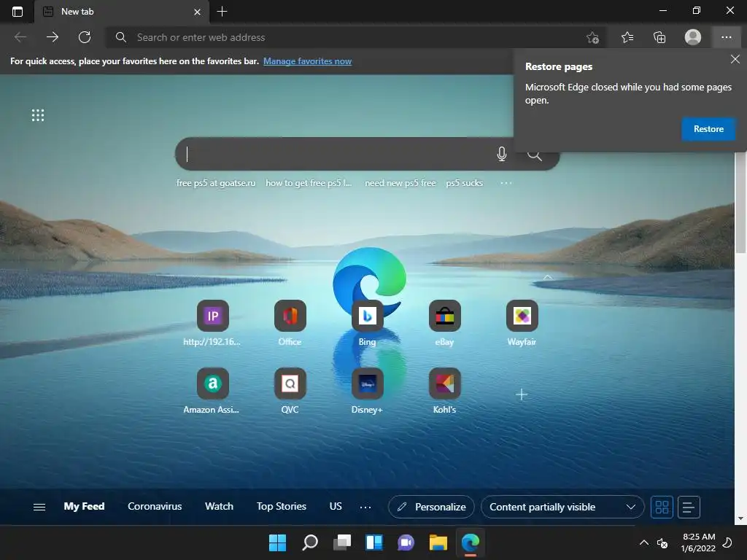
Task: Select suggestion free ps5 at goatse.ru
Action: [216, 183]
